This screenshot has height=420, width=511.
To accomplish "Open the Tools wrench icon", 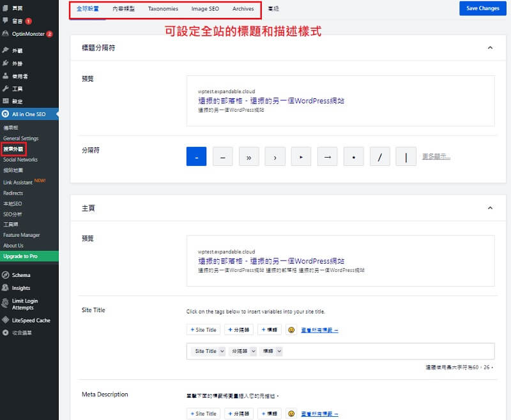I will pyautogui.click(x=5, y=89).
